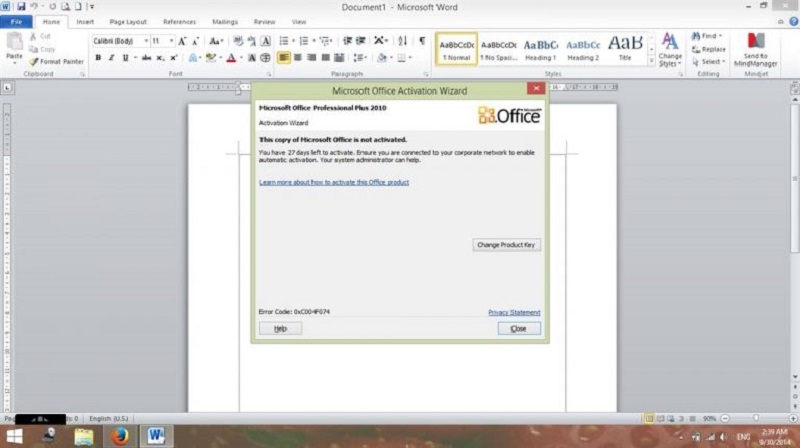Viewport: 800px width, 448px height.
Task: Open the Font Color arrow dropdown
Action: [x=241, y=58]
